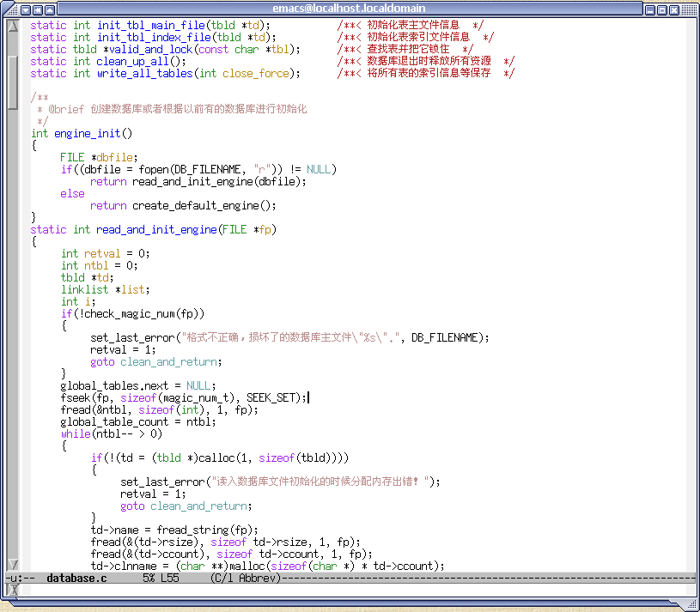
Task: Click "malloc" on the clnname line
Action: [247, 567]
